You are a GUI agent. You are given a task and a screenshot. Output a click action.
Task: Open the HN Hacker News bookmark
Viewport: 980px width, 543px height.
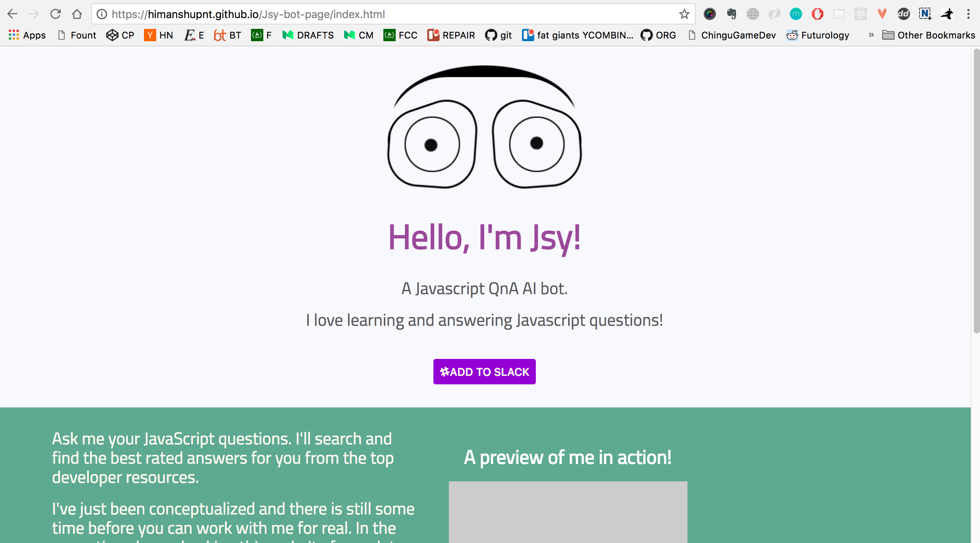pyautogui.click(x=159, y=35)
